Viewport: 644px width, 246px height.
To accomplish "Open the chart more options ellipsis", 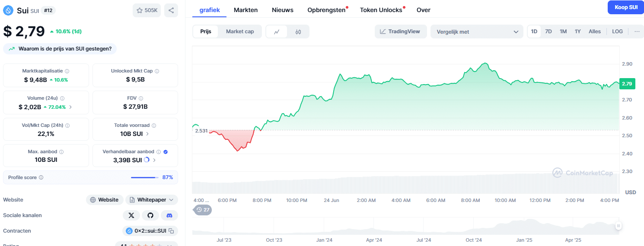I will [x=637, y=32].
